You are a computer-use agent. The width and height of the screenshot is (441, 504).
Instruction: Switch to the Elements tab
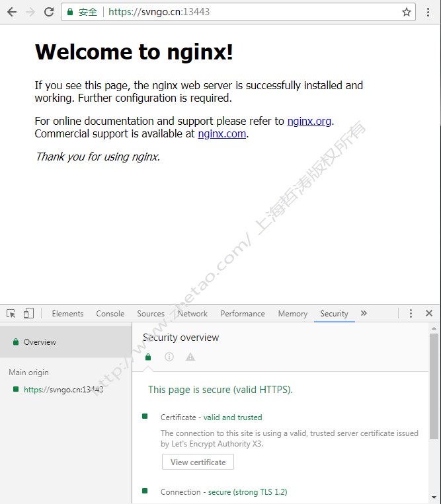67,314
